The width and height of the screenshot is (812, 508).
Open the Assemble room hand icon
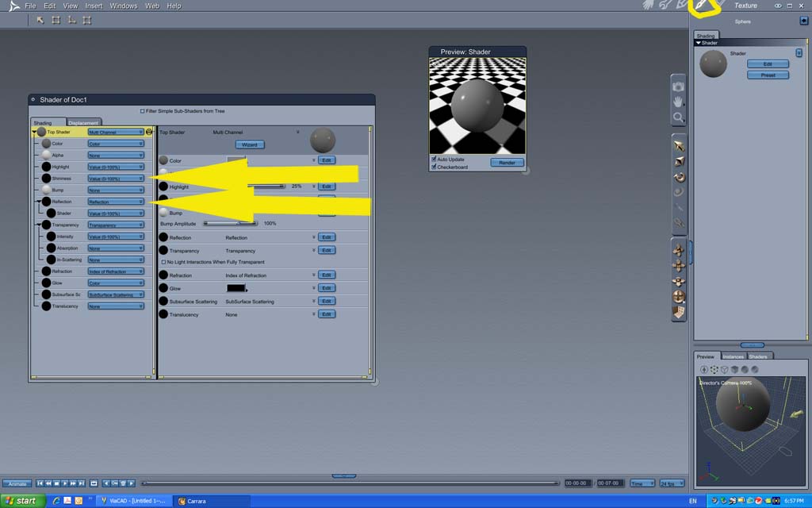pyautogui.click(x=649, y=6)
